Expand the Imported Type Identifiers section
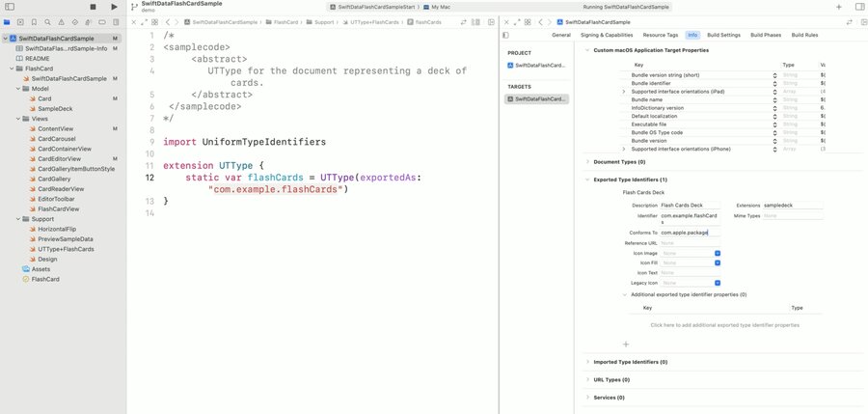The height and width of the screenshot is (414, 868). tap(587, 362)
